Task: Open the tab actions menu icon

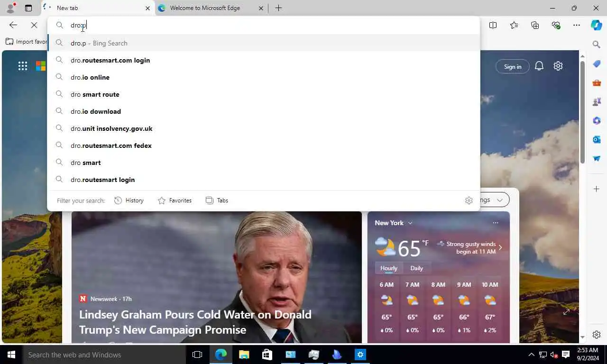Action: [28, 8]
